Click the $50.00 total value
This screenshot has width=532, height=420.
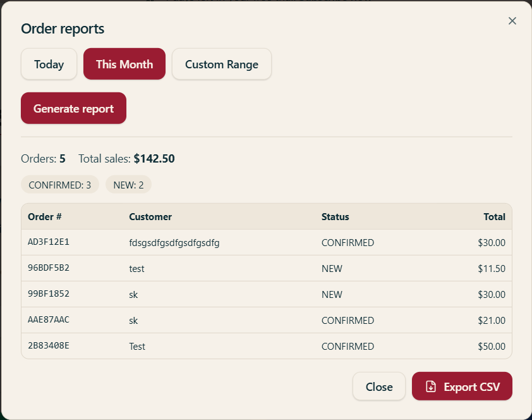(492, 347)
